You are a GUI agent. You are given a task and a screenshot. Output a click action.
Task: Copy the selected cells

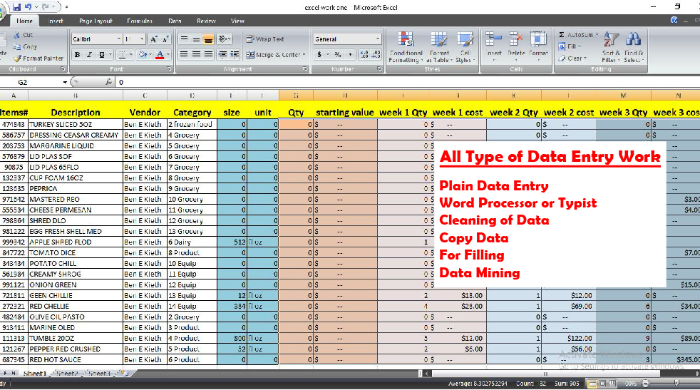[x=25, y=46]
